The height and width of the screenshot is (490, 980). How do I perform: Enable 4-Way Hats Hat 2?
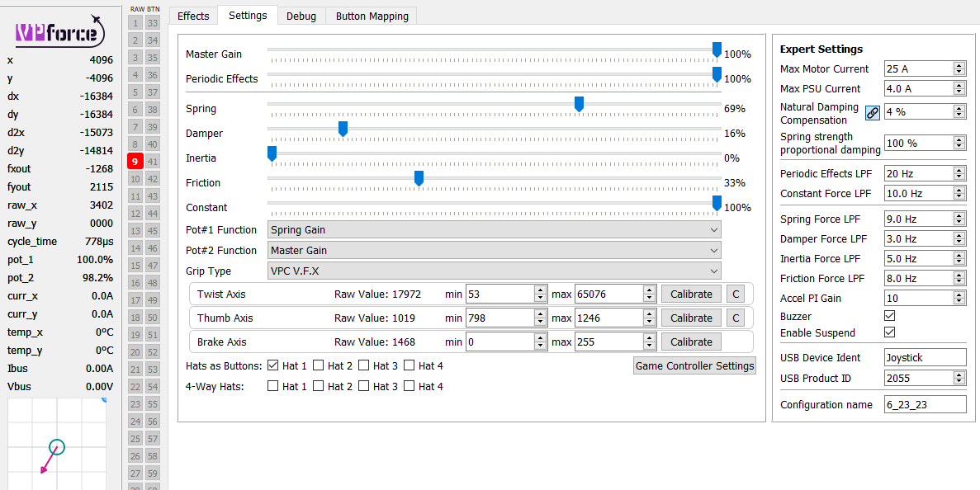[319, 386]
